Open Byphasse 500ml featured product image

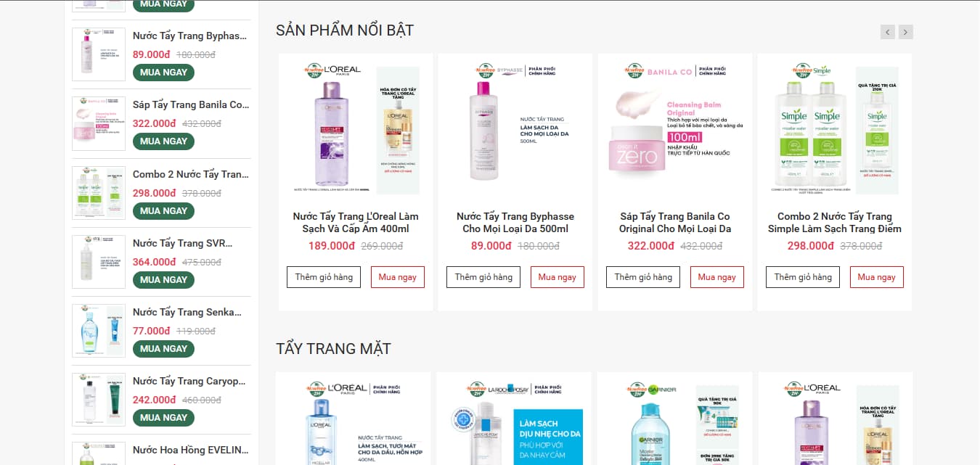coord(515,129)
